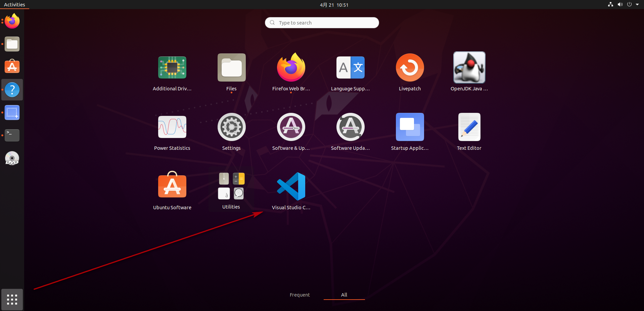
Task: Open Terminal from the dock
Action: tap(12, 135)
